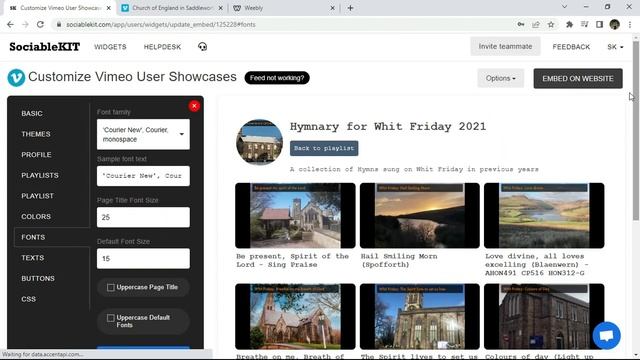The image size is (640, 360).
Task: Open the HELPDESK link
Action: pos(162,47)
